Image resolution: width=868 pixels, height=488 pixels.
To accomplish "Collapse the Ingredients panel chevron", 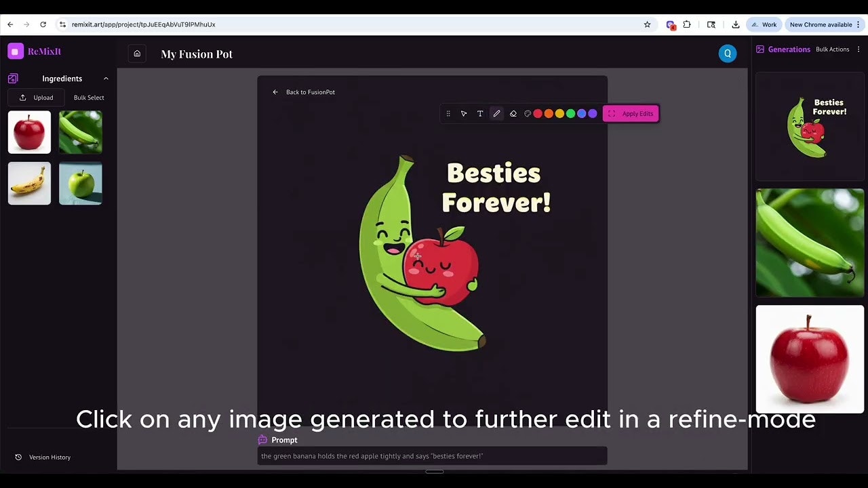I will pyautogui.click(x=106, y=78).
